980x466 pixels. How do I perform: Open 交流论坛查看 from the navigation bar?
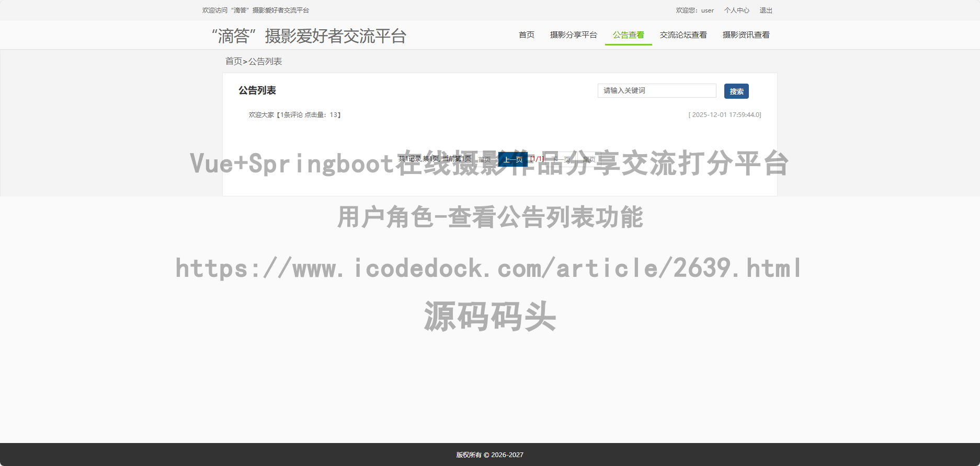point(683,35)
